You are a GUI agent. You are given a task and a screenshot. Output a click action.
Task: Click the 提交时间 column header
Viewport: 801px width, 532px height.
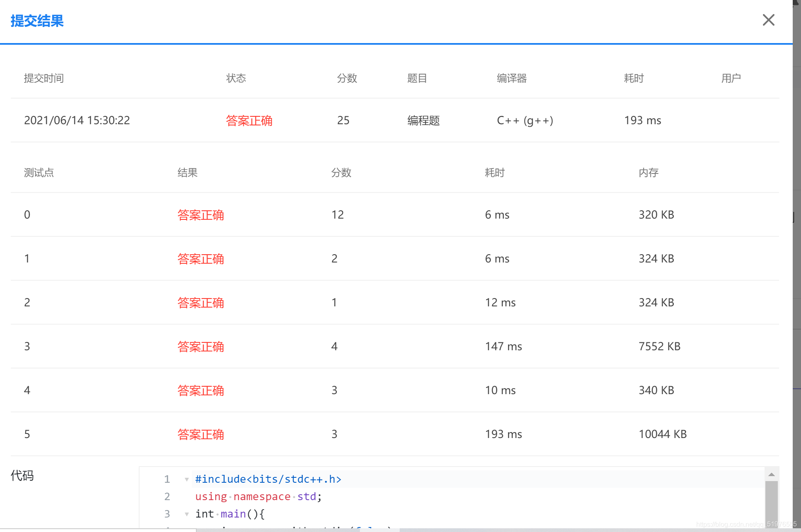(44, 78)
